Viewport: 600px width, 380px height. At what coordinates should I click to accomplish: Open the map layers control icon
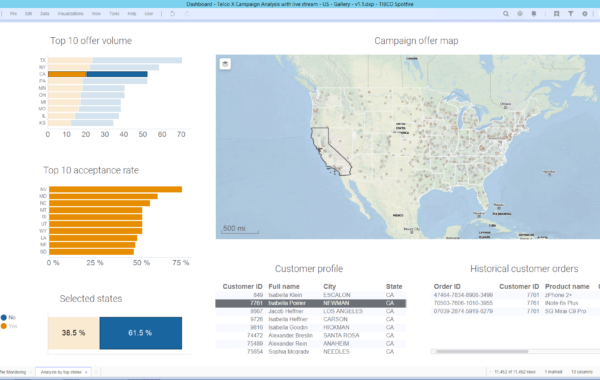click(x=225, y=64)
